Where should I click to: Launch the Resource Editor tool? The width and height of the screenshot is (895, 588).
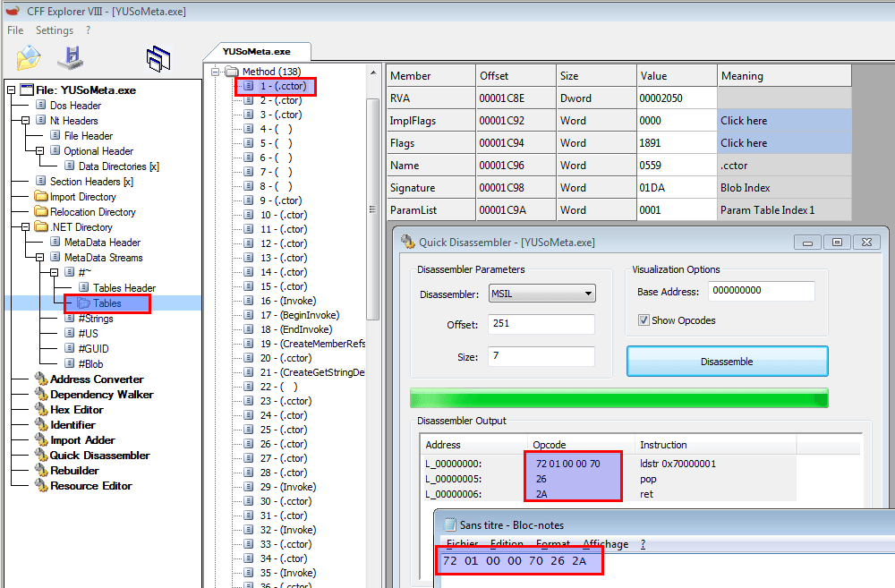[90, 485]
